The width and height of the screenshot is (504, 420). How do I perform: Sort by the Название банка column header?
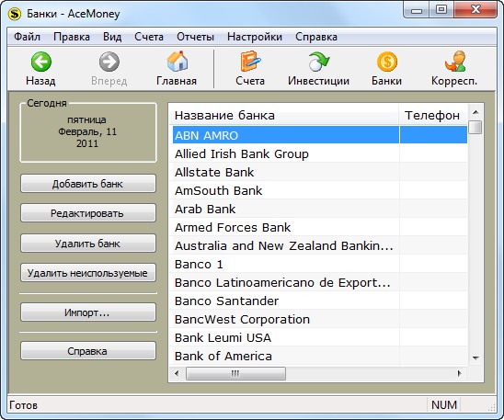coord(284,115)
